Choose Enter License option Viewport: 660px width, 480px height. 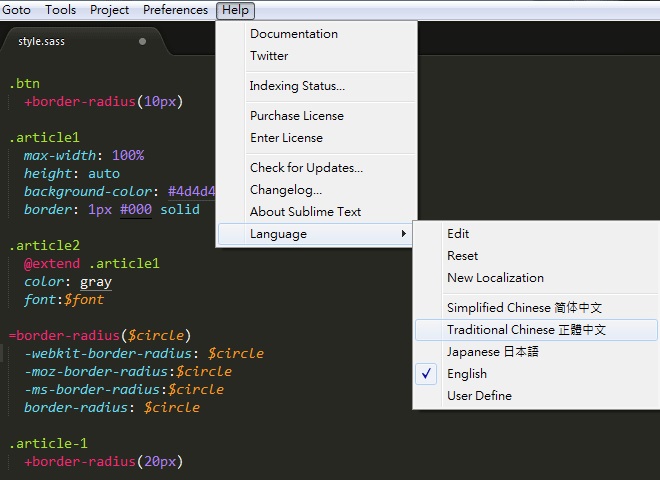coord(316,138)
